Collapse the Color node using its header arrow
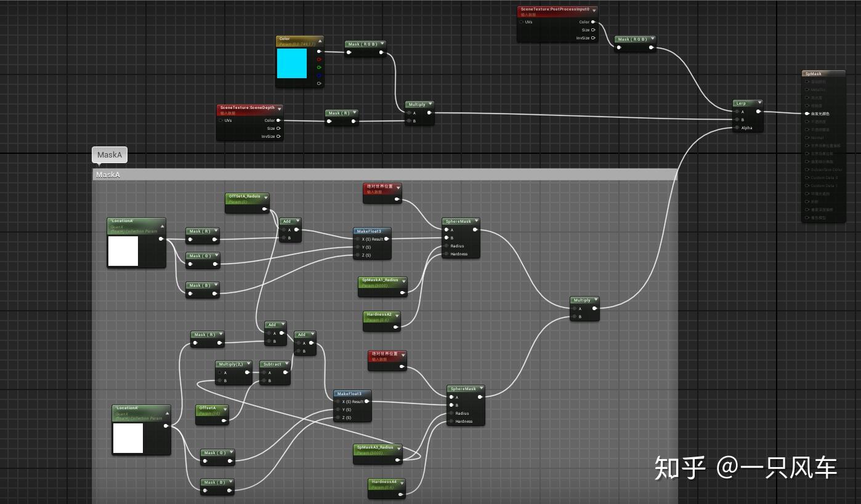 tap(320, 41)
